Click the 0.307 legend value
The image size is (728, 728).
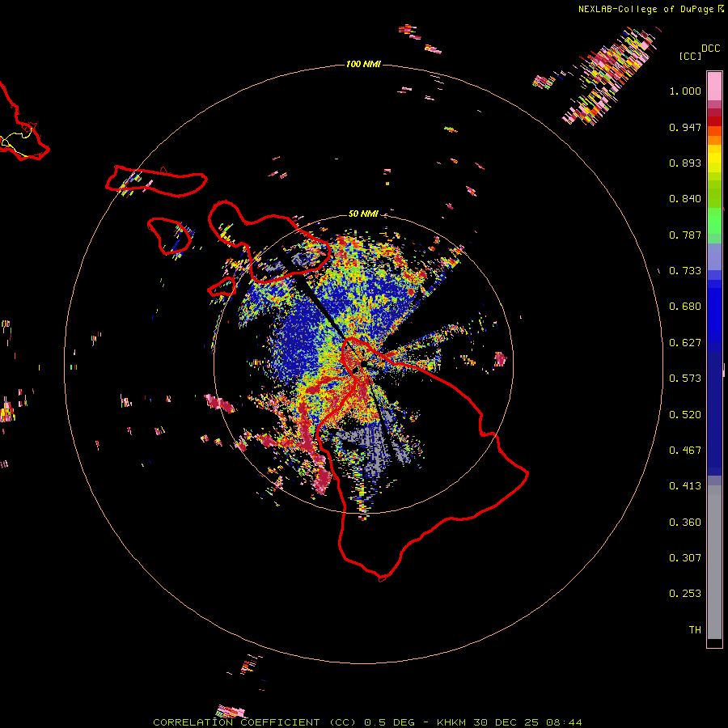click(685, 558)
